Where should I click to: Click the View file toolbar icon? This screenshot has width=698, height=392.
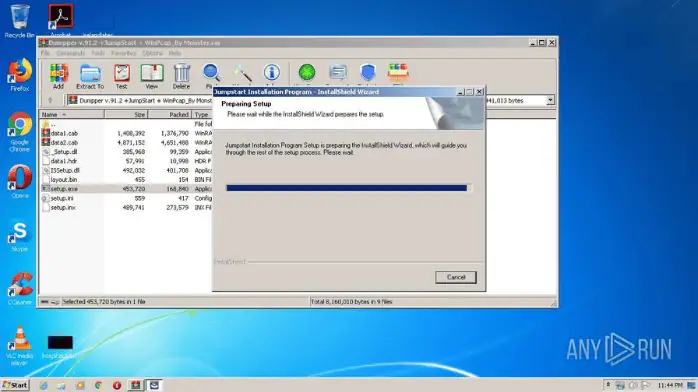click(x=152, y=76)
